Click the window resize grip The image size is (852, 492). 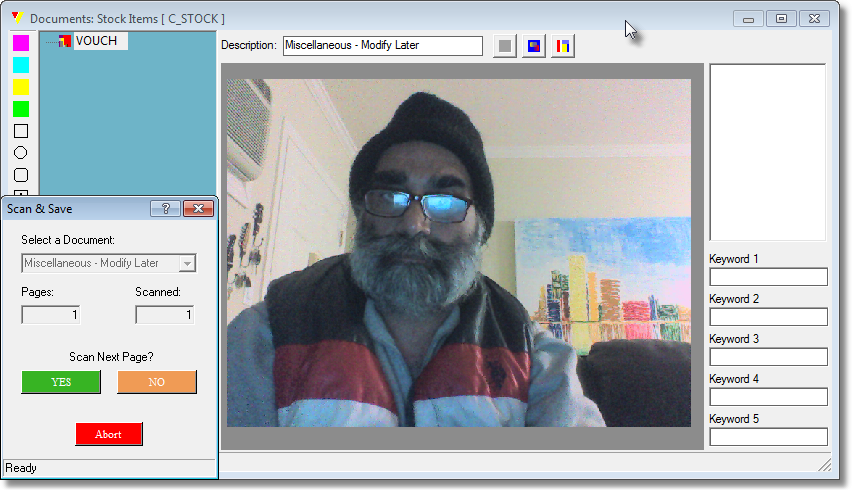(x=824, y=464)
